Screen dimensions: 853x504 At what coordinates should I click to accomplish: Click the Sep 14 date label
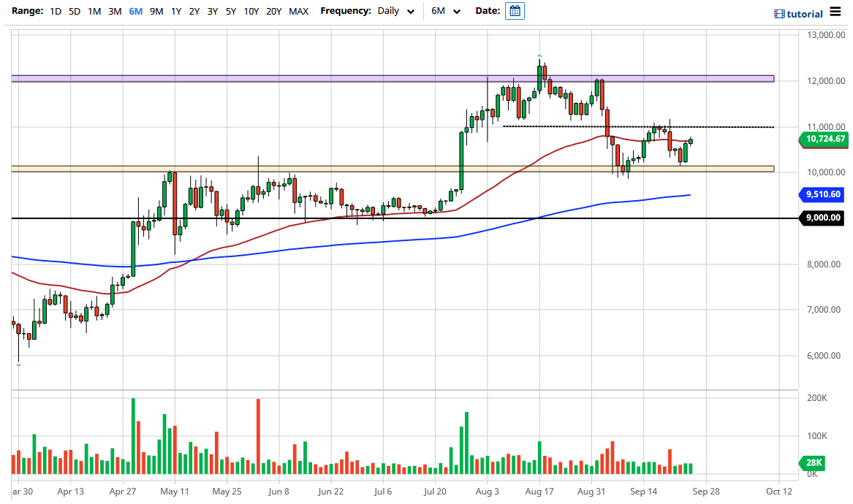[x=643, y=492]
